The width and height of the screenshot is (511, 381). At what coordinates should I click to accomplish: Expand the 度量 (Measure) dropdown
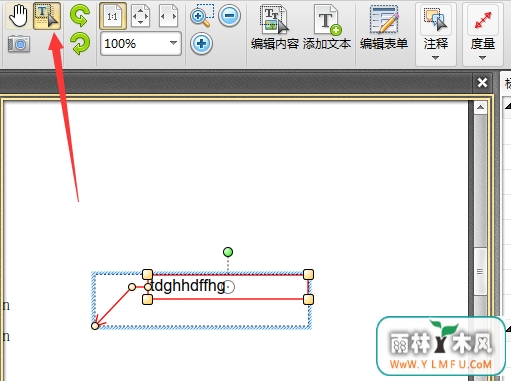tap(483, 33)
